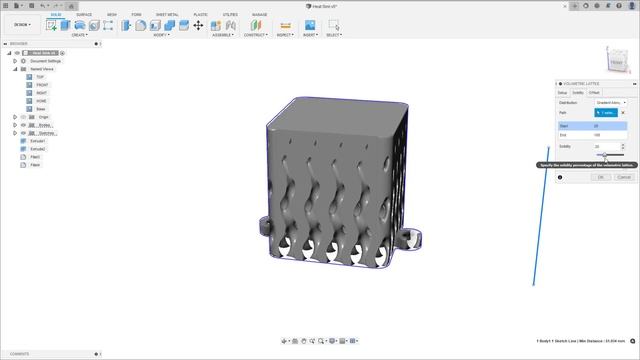
Task: Select the Shell tool in Modify
Action: pyautogui.click(x=155, y=25)
